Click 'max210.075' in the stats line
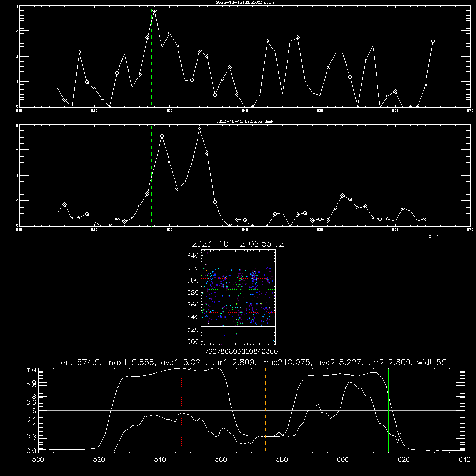Image resolution: width=476 pixels, height=476 pixels. tap(287, 362)
